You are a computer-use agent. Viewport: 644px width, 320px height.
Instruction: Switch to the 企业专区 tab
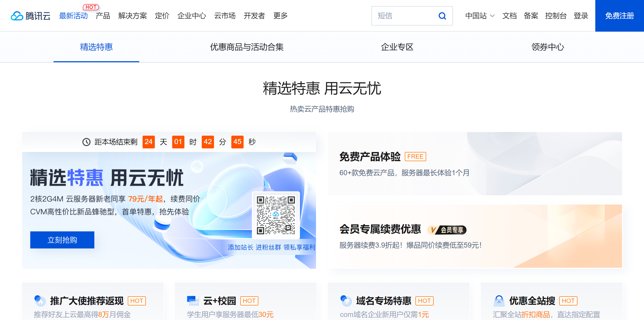point(397,47)
